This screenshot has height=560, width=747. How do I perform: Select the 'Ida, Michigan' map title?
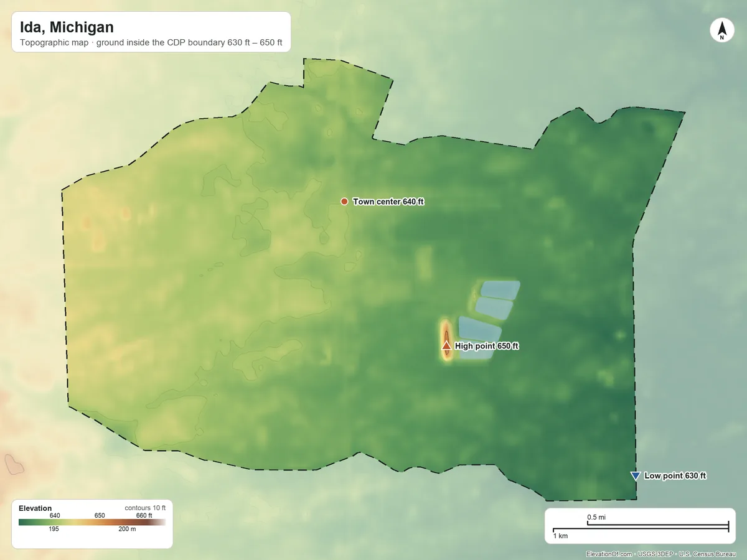click(67, 27)
